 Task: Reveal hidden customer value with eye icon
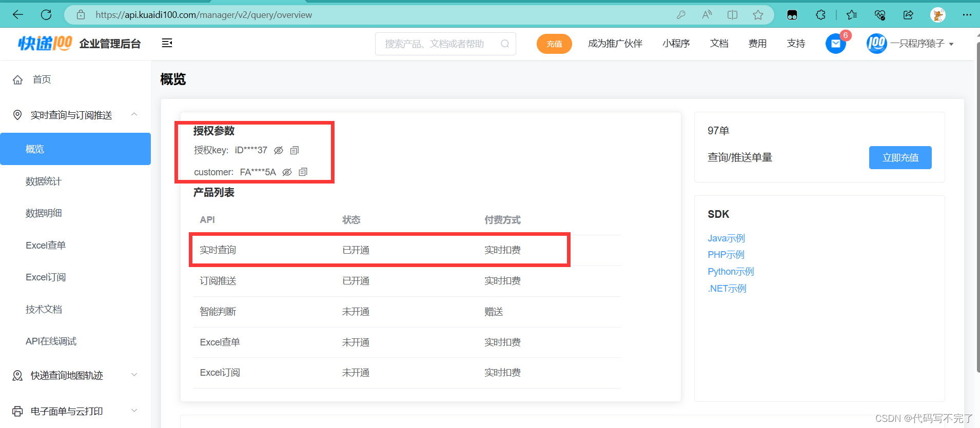tap(287, 172)
